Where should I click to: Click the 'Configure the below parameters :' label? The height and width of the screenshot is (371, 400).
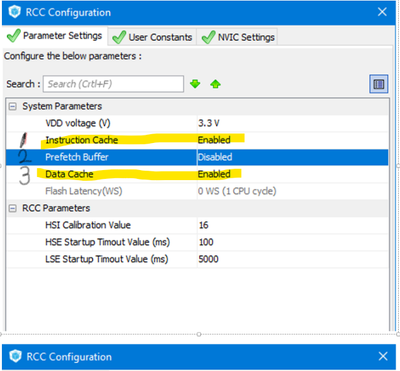(73, 56)
